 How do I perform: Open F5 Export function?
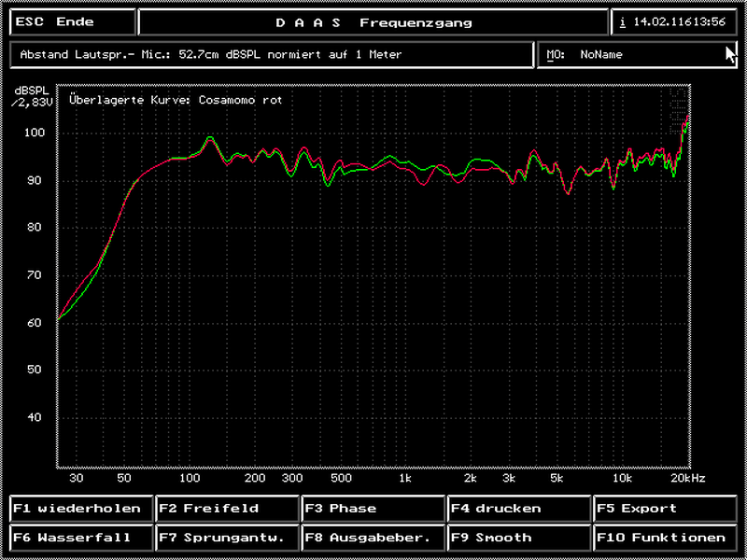click(665, 509)
